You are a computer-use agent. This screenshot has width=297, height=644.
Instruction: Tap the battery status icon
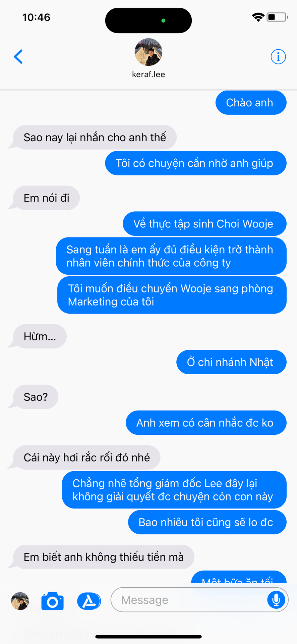tap(277, 17)
